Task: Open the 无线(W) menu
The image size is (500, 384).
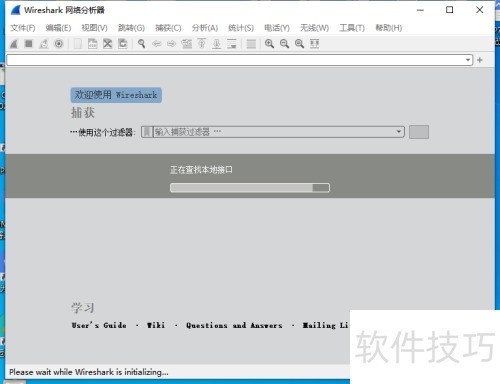Action: tap(314, 28)
